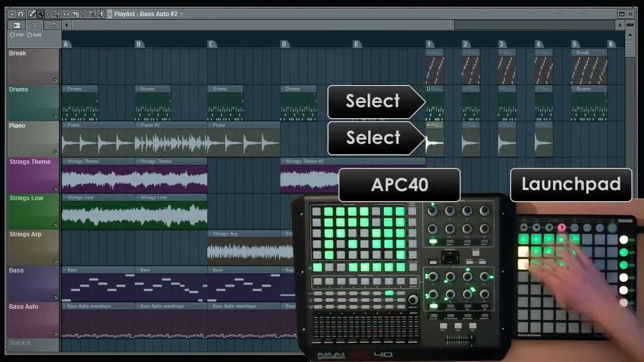644x362 pixels.
Task: Mute the Break track
Action: (55, 80)
